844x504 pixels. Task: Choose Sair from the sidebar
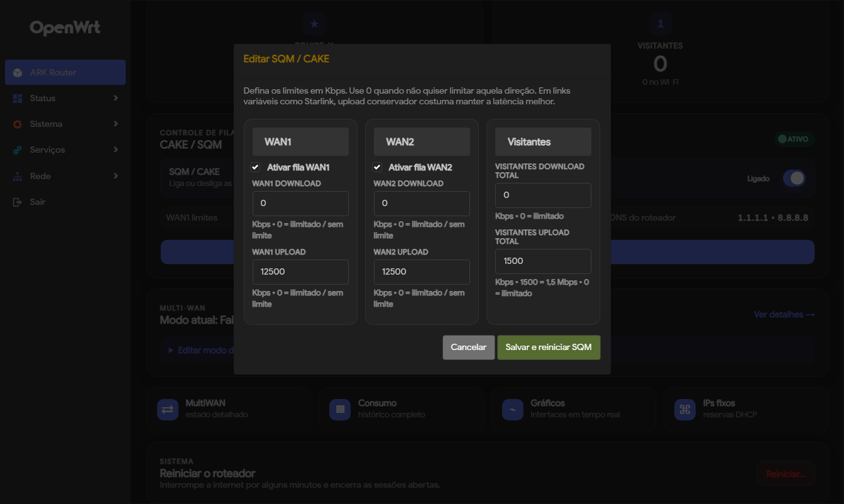tap(65, 202)
